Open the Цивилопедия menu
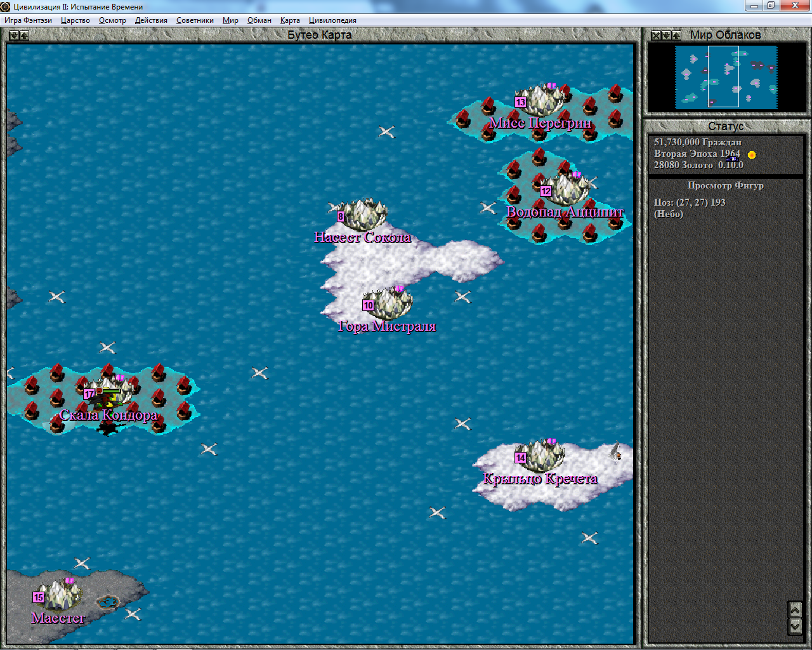Screen dimensions: 812x650 [332, 20]
